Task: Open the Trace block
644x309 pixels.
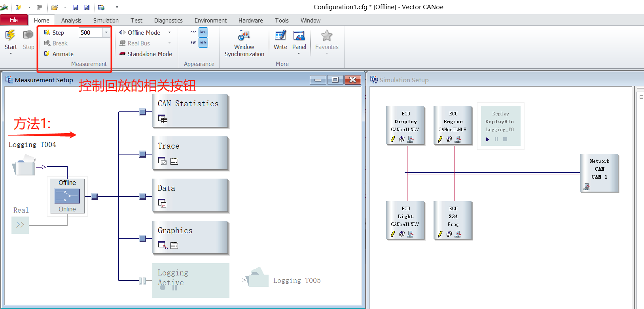Action: pos(190,153)
